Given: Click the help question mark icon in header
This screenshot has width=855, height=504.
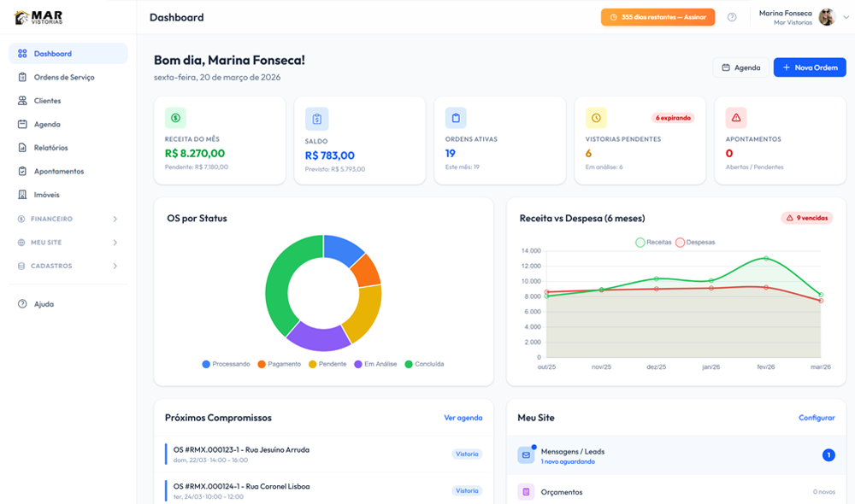Looking at the screenshot, I should pos(732,17).
